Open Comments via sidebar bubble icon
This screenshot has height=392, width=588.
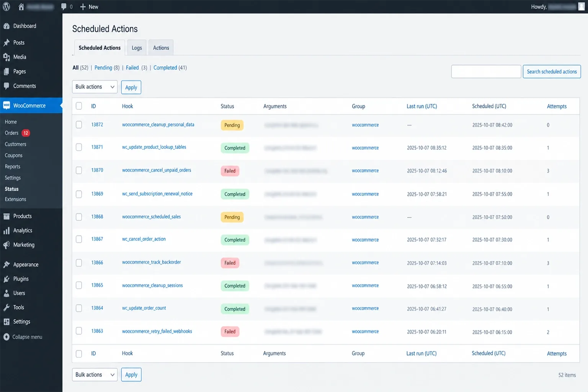(x=7, y=86)
